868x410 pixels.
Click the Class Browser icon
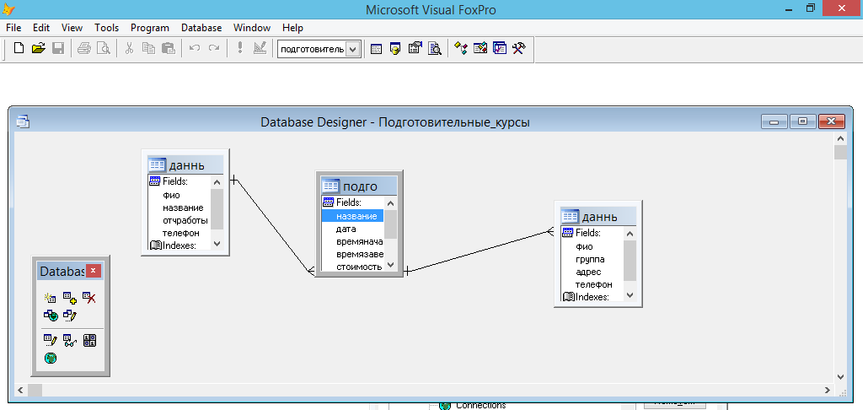[461, 48]
